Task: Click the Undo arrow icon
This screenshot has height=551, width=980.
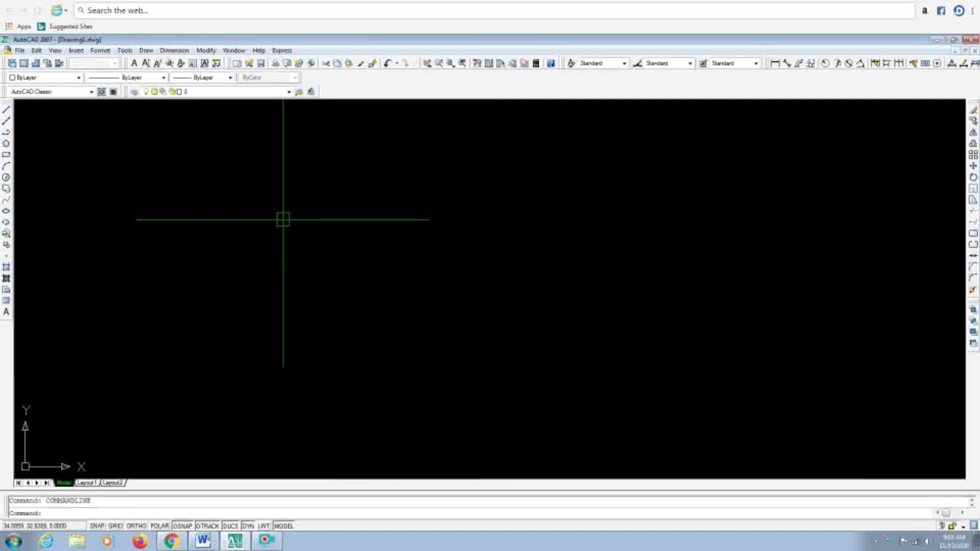Action: [x=387, y=64]
